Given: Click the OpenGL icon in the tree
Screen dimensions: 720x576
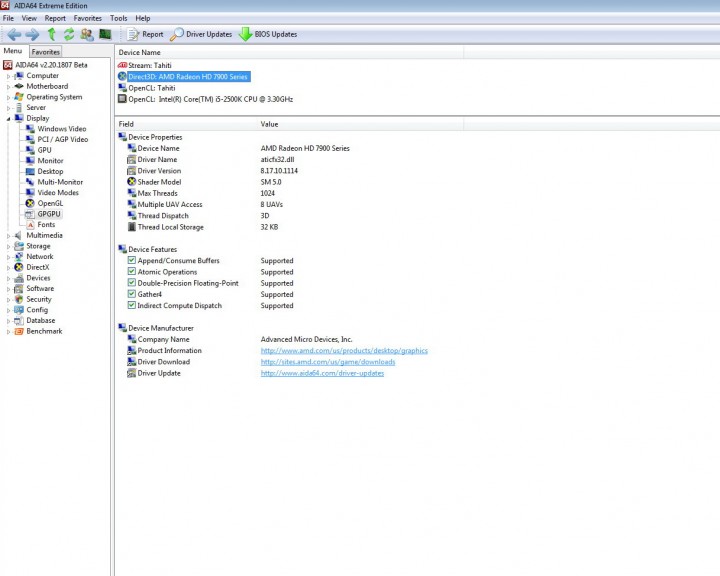Looking at the screenshot, I should point(30,203).
